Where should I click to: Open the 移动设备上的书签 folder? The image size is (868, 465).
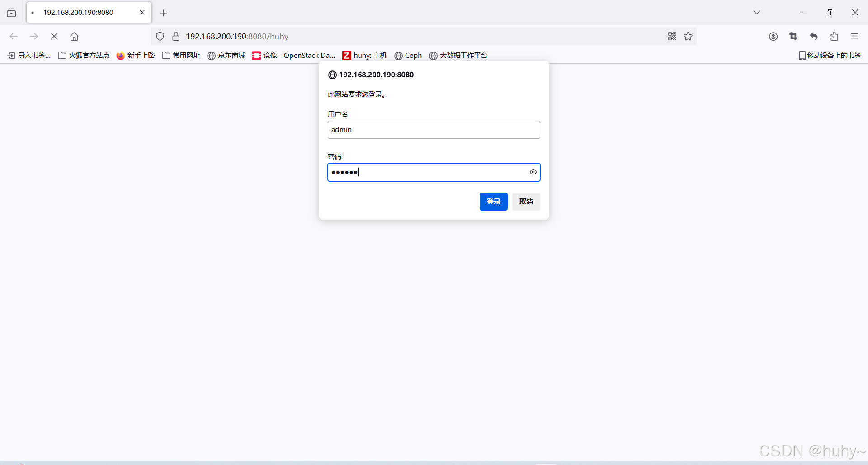[x=830, y=56]
